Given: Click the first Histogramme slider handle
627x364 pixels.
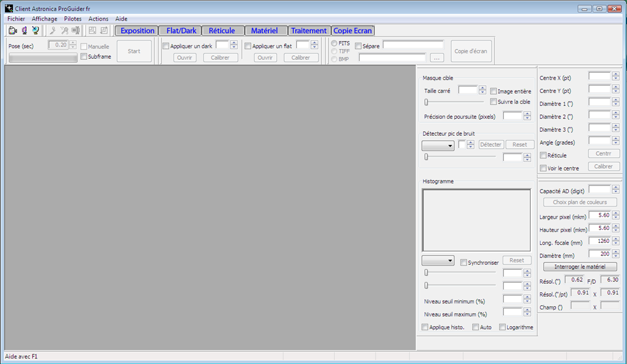Looking at the screenshot, I should (x=426, y=272).
